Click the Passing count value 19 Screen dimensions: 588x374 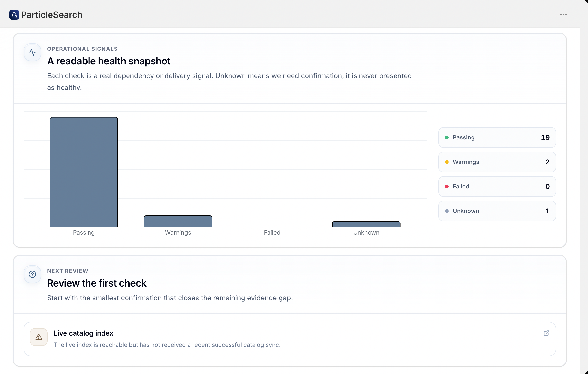pyautogui.click(x=545, y=137)
